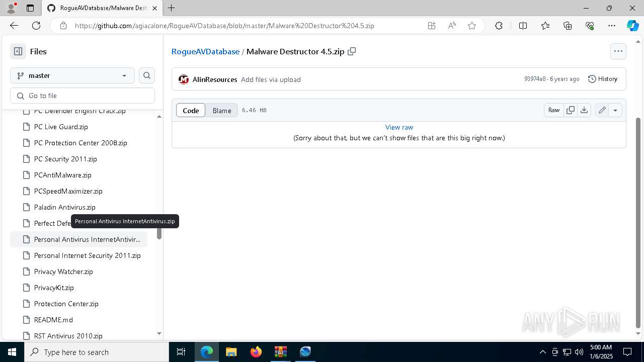Open PrivacyKit.zip
This screenshot has height=362, width=644.
pos(78,288)
